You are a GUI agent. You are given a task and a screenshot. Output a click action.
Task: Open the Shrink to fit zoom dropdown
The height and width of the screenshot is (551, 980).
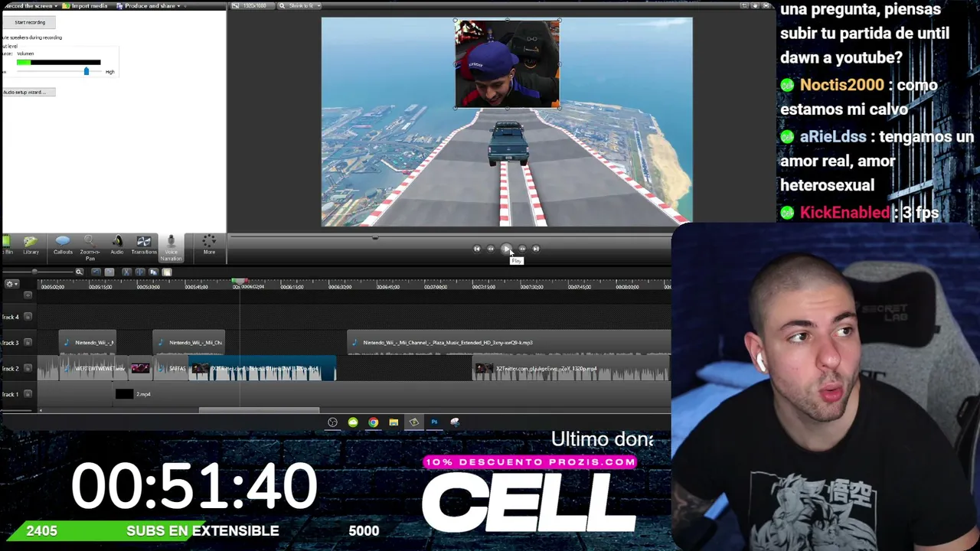click(x=300, y=6)
